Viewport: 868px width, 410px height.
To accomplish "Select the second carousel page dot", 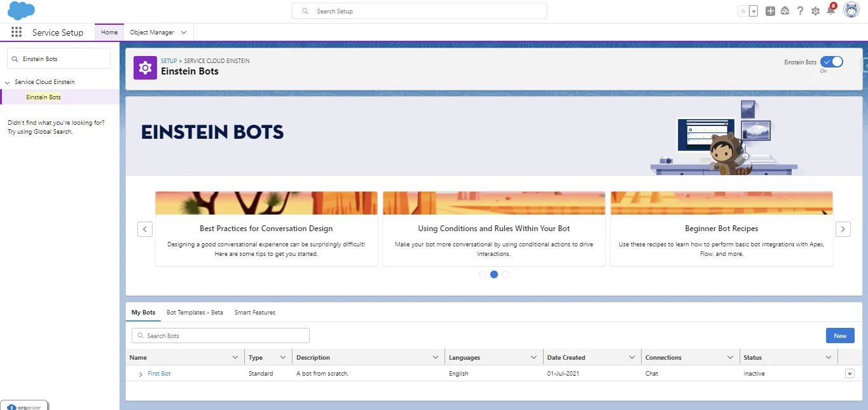I will [493, 274].
